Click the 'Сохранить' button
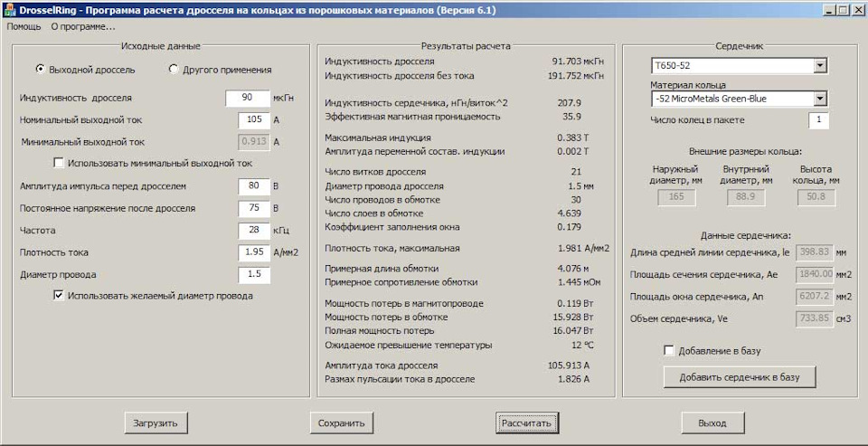The image size is (868, 446). 341,422
